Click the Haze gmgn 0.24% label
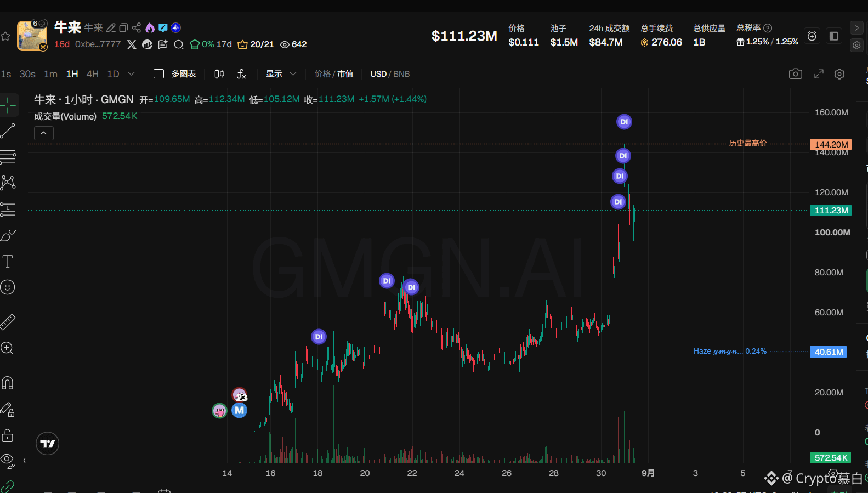Viewport: 868px width, 493px height. [730, 351]
